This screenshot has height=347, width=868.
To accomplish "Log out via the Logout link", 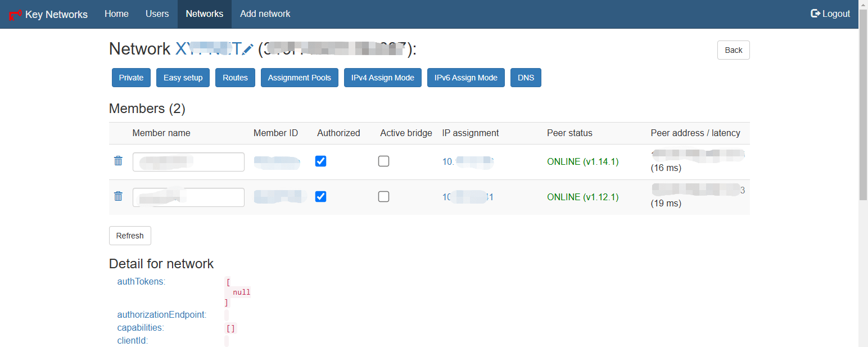I will click(830, 14).
